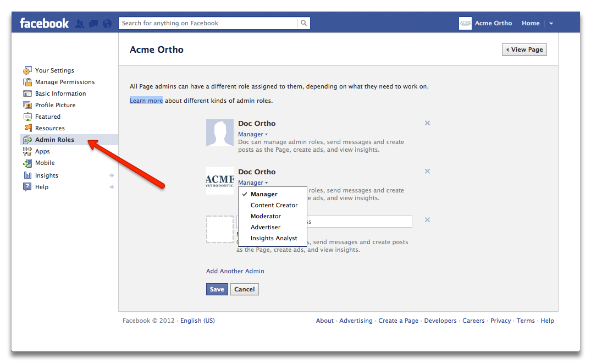Open the Advertising footer link
591x364 pixels.
(356, 321)
